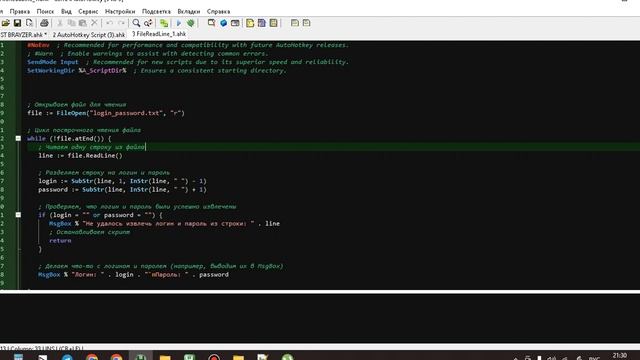640x360 pixels.
Task: Click the line := file.ReadLine() statement
Action: (x=80, y=156)
